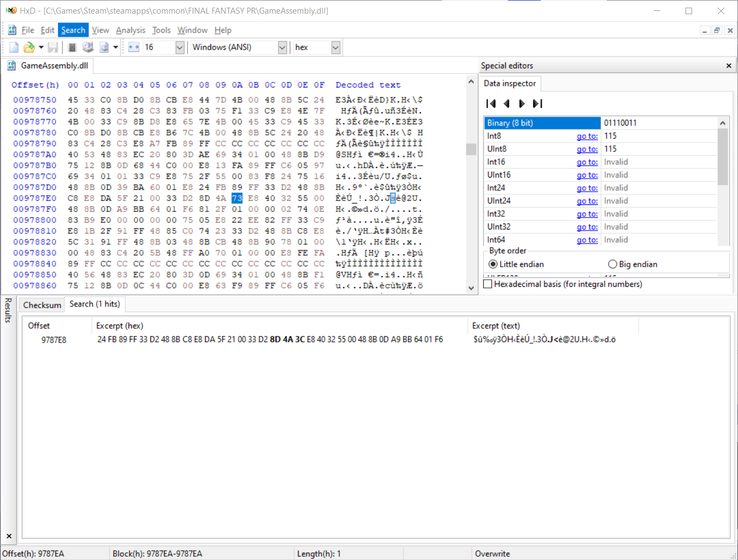Go to last byte arrow in inspector
This screenshot has height=560, width=738.
pyautogui.click(x=537, y=103)
